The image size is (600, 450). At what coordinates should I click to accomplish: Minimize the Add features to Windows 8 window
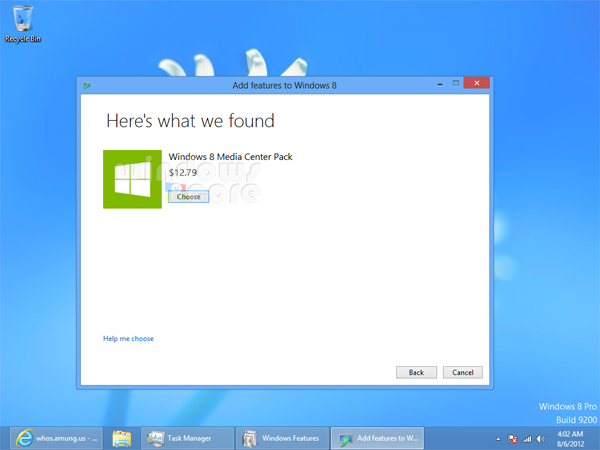point(440,83)
